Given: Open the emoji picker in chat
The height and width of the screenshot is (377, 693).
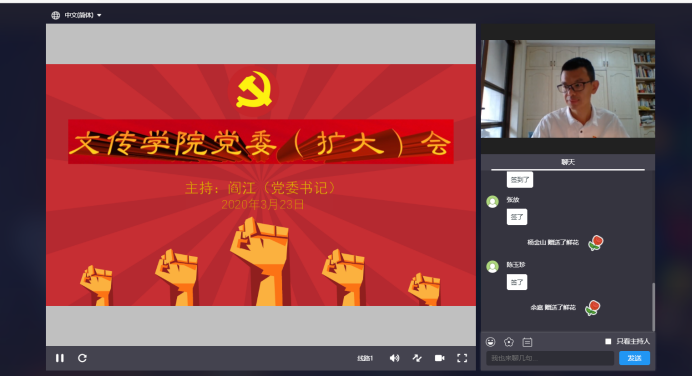Looking at the screenshot, I should pos(491,342).
